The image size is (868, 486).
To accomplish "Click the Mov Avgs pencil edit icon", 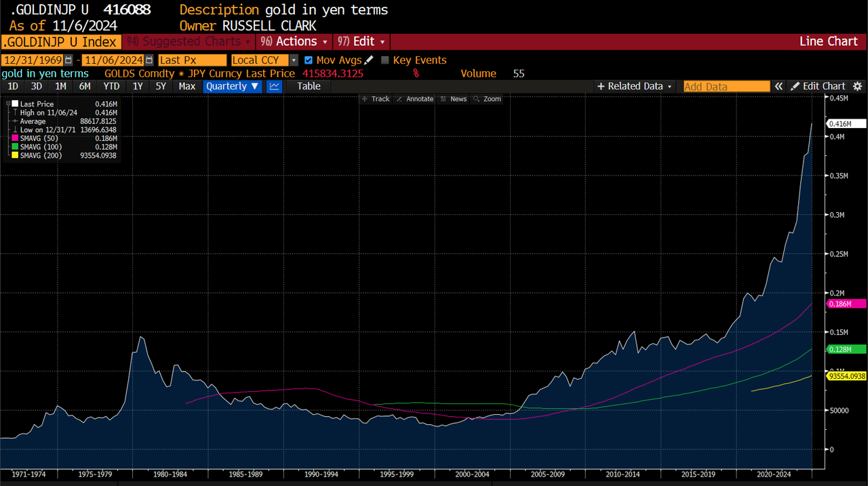I will (x=369, y=60).
